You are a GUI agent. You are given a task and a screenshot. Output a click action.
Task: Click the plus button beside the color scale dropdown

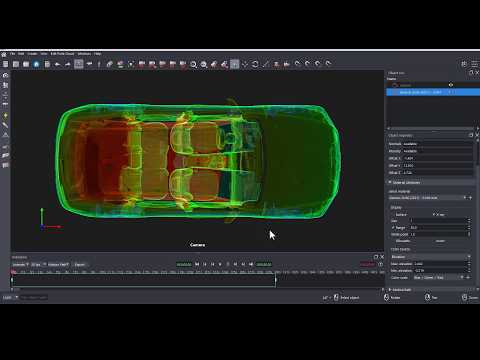469,277
